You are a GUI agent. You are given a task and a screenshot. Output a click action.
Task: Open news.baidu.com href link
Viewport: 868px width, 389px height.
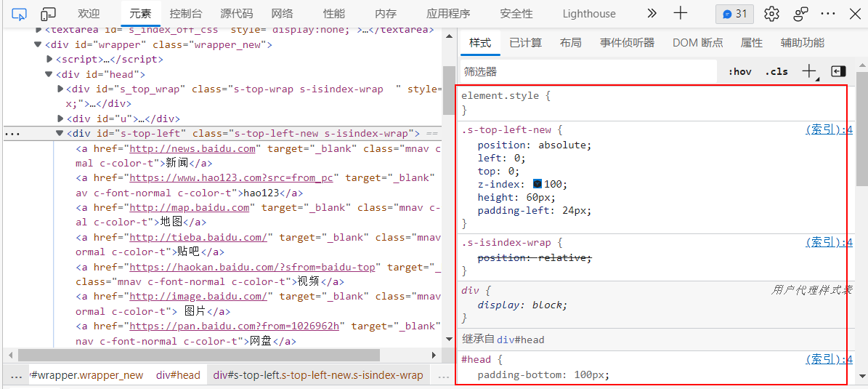[x=192, y=148]
